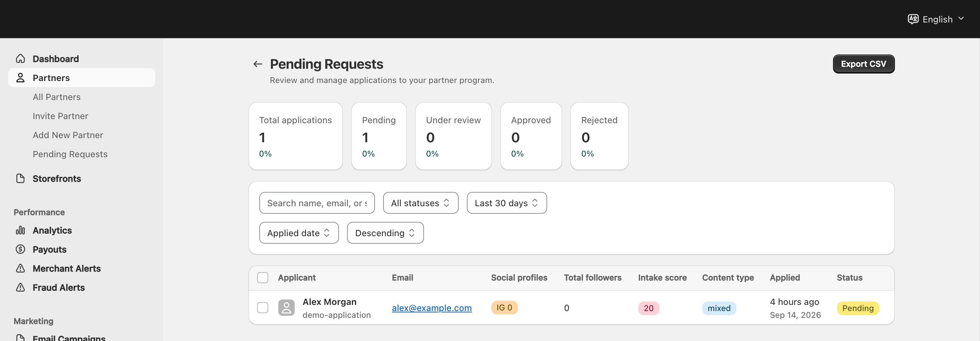Check the Alex Morgan row checkbox
The image size is (980, 341).
pos(262,308)
